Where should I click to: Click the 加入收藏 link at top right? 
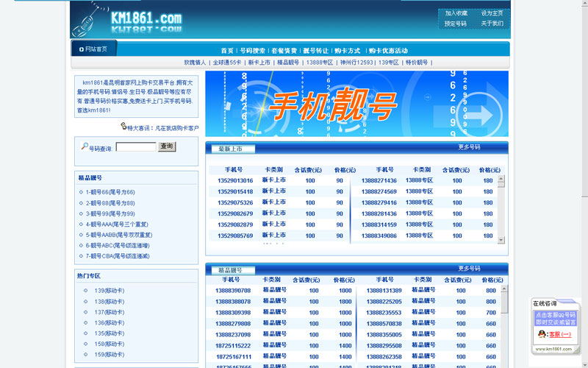[x=456, y=13]
